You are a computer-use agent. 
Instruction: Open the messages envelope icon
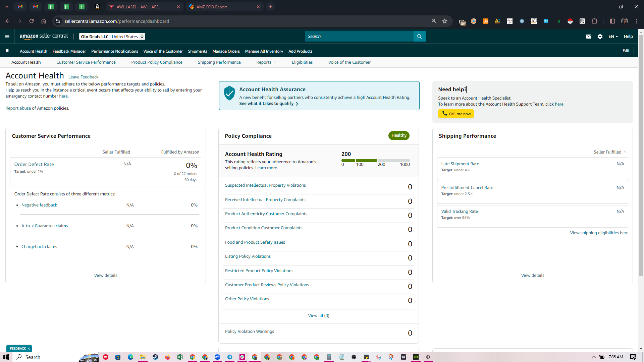pyautogui.click(x=589, y=37)
